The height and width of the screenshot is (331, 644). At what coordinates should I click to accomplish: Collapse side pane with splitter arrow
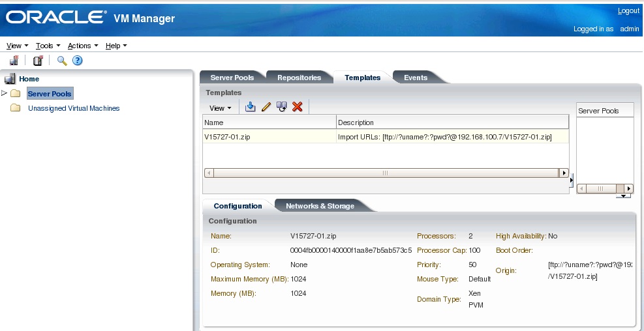(x=572, y=180)
